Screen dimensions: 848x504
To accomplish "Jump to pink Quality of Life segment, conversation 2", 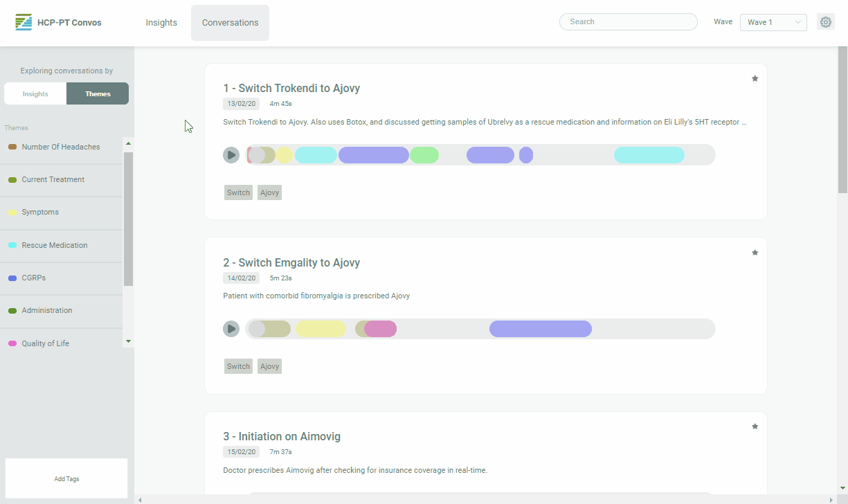I will tap(381, 329).
